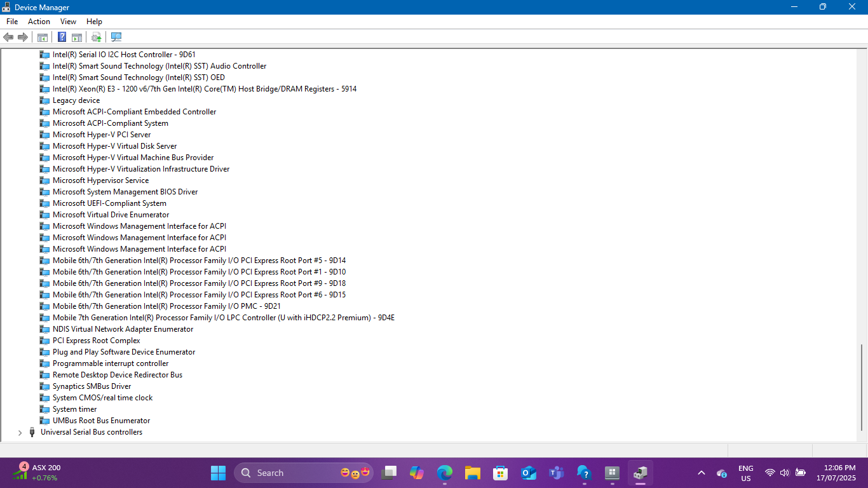Open Help via the blue question mark icon

click(x=62, y=37)
